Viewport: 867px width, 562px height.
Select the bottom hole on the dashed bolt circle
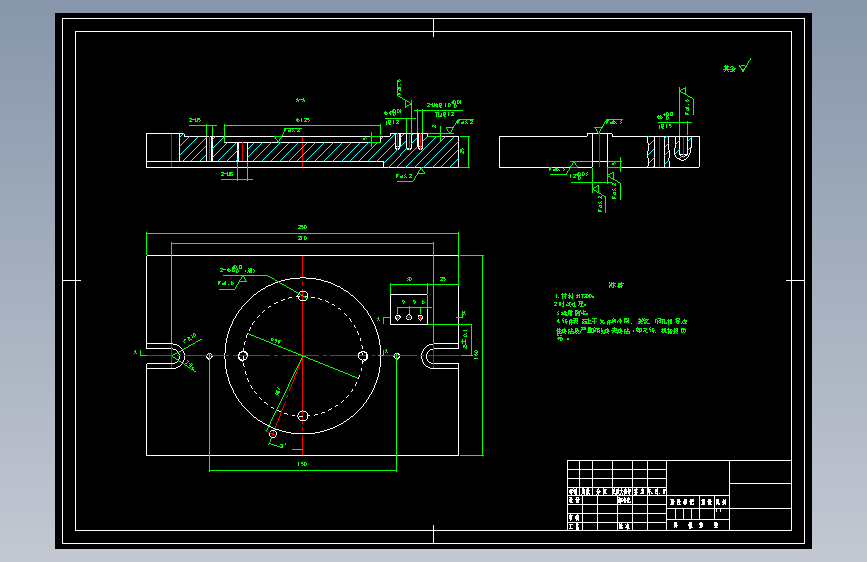tap(302, 416)
